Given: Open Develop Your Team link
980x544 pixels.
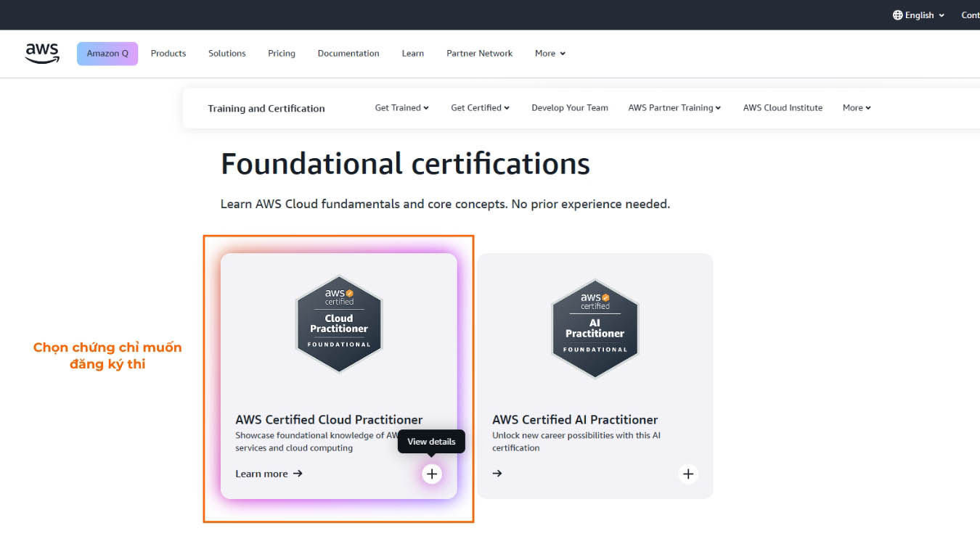Looking at the screenshot, I should [570, 107].
